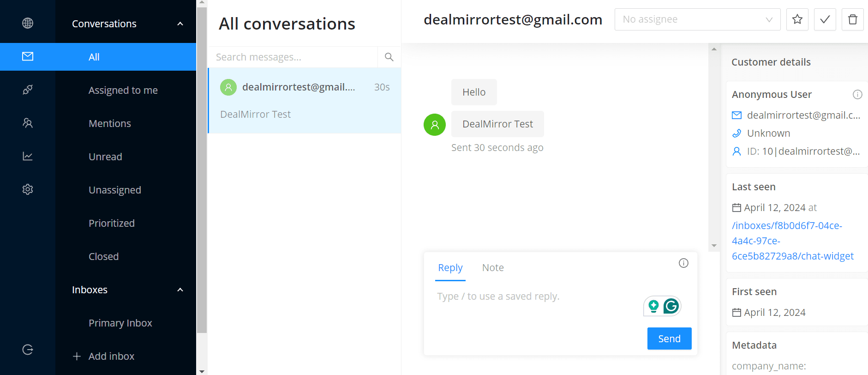Open the customers people icon

[28, 123]
